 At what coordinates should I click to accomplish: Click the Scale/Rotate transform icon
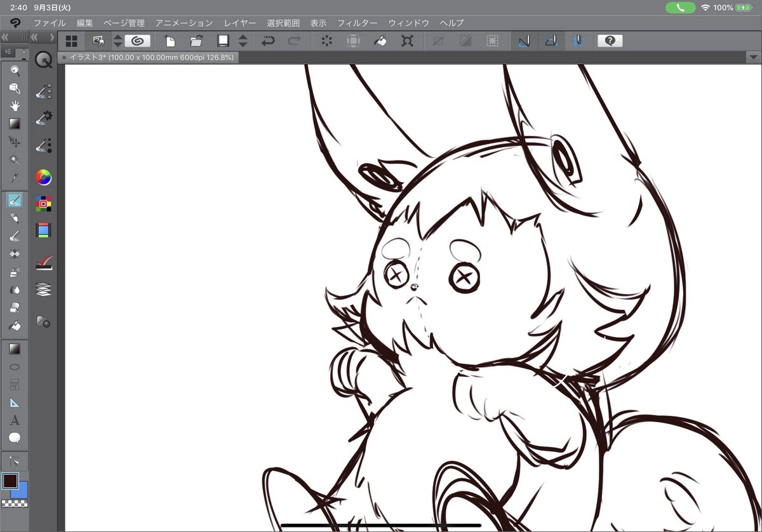pos(407,41)
